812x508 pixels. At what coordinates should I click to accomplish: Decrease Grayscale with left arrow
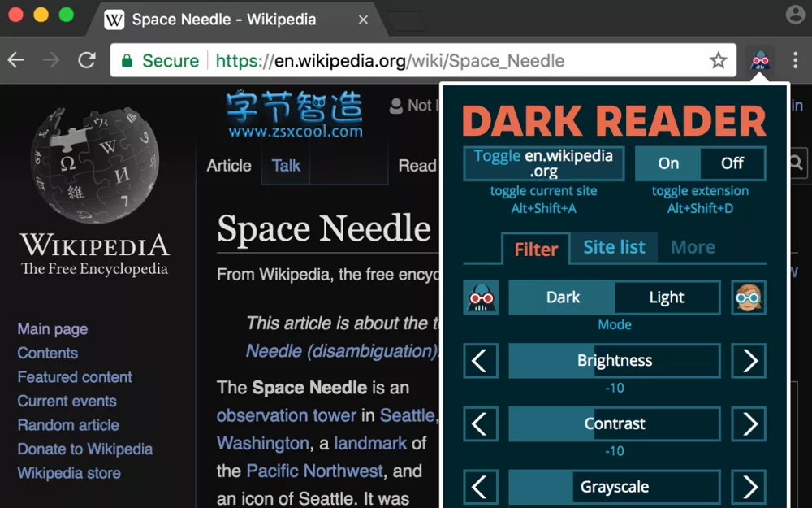pyautogui.click(x=481, y=487)
